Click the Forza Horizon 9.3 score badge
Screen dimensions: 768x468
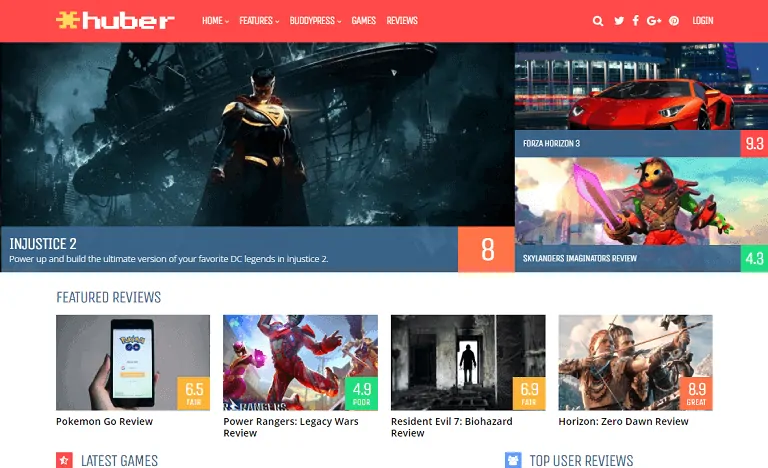(x=754, y=144)
